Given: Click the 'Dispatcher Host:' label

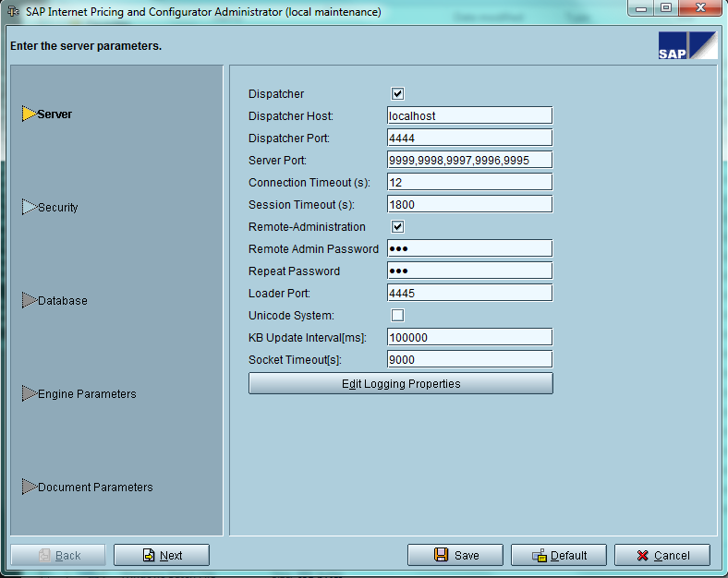Looking at the screenshot, I should coord(291,116).
